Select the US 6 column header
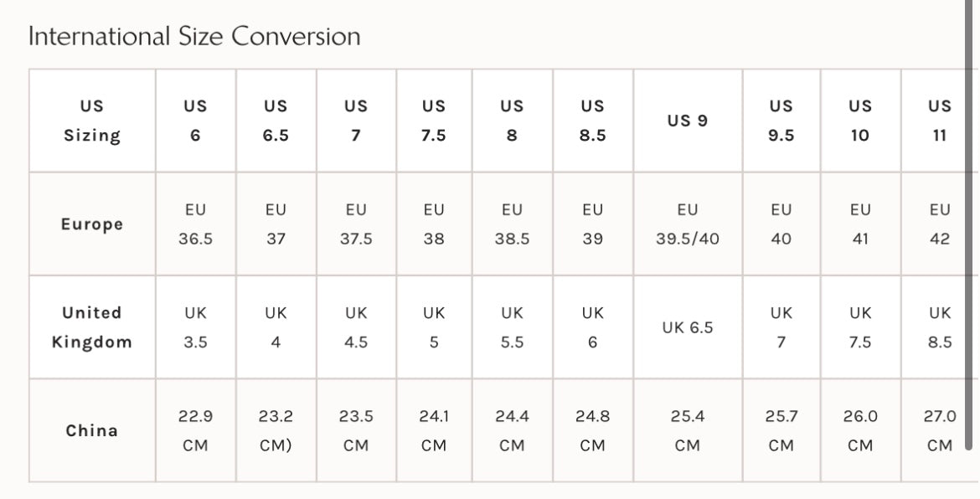The image size is (980, 499). 195,121
